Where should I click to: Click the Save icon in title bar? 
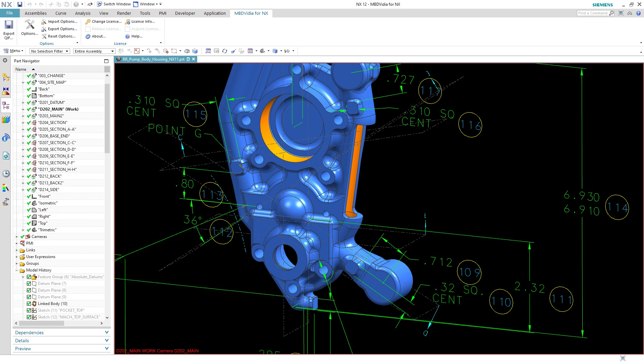pyautogui.click(x=20, y=4)
